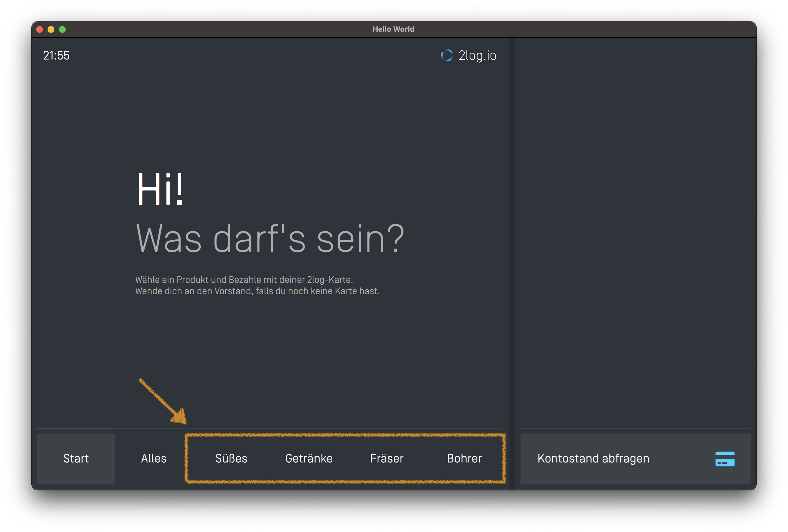Screen dimensions: 788x532
Task: Click the "Hi!" greeting heading
Action: (160, 189)
